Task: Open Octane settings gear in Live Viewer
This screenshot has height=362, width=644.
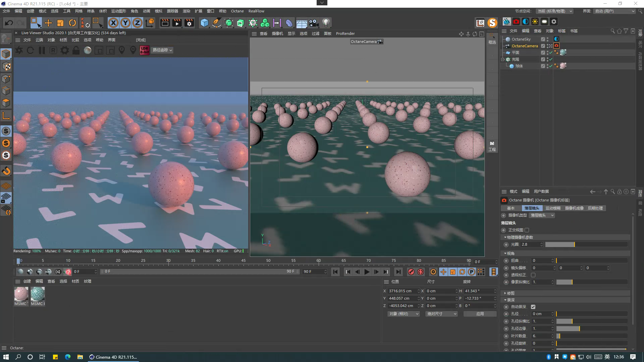Action: point(65,50)
